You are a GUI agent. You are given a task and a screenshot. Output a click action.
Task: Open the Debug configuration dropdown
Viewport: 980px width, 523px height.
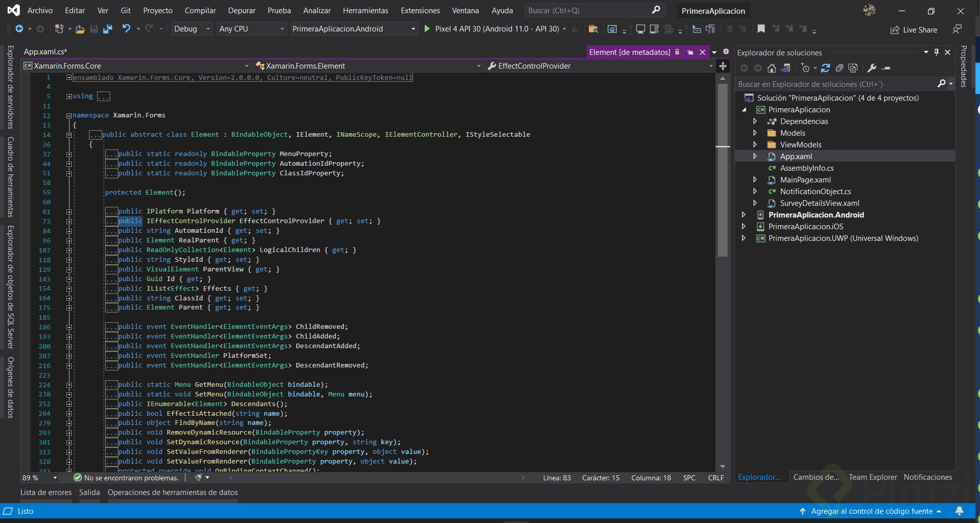coord(192,29)
